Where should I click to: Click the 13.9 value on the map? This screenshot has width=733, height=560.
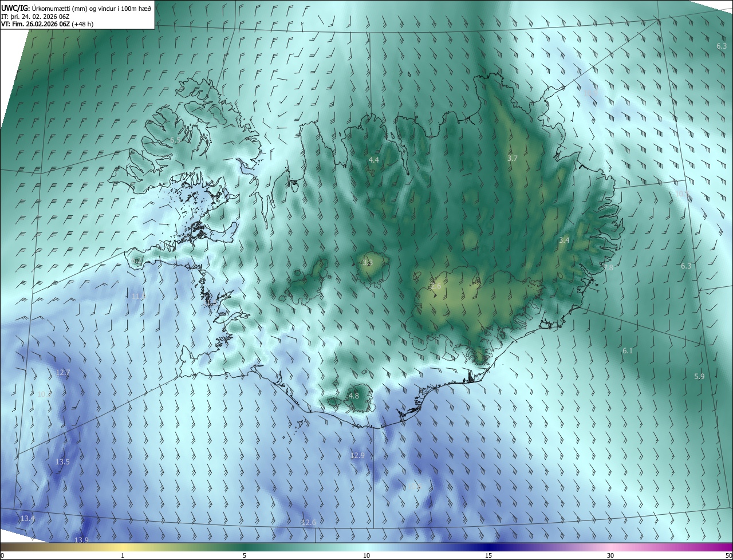(x=82, y=540)
